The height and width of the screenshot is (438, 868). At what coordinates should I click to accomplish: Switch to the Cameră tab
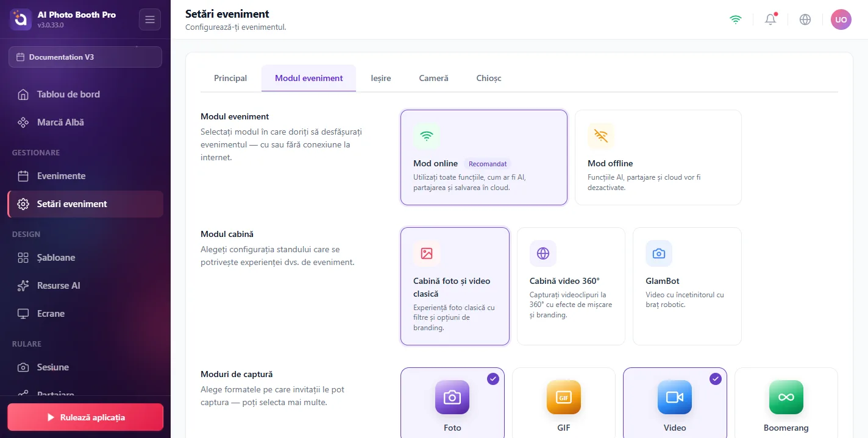tap(433, 78)
